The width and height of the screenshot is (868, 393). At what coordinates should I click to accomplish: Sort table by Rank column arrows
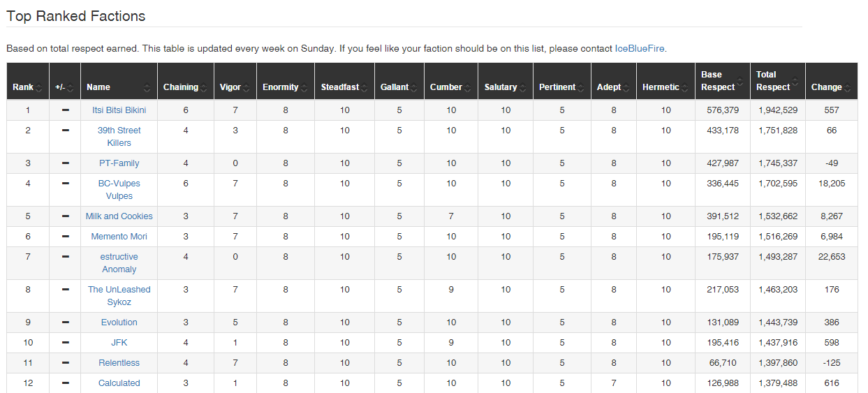[39, 88]
